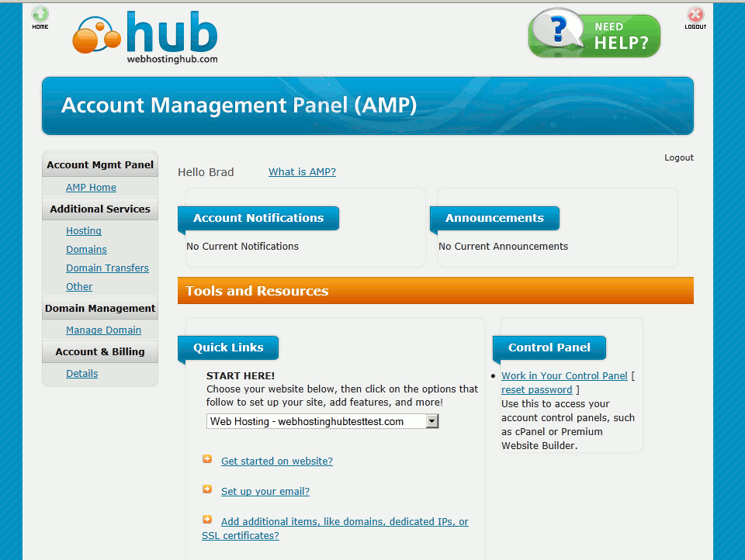Open the Need Help question mark banner
This screenshot has width=745, height=560.
[594, 35]
